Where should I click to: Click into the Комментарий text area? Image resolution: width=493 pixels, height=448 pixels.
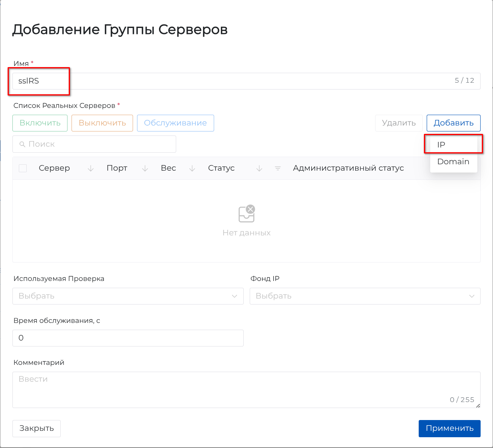pos(246,390)
